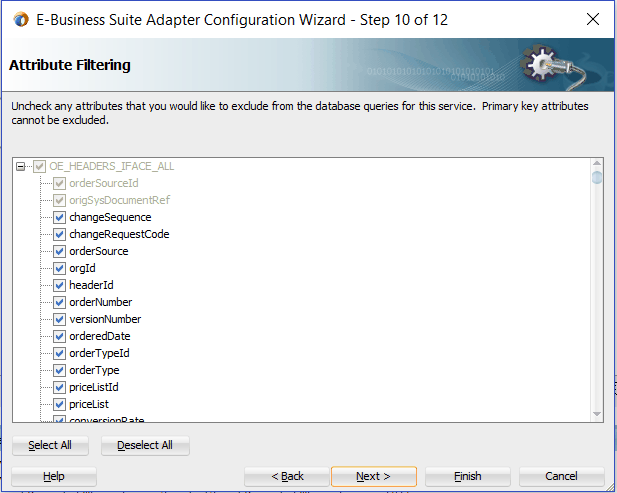Viewport: 617px width, 493px height.
Task: Click the Finish button
Action: tap(467, 476)
